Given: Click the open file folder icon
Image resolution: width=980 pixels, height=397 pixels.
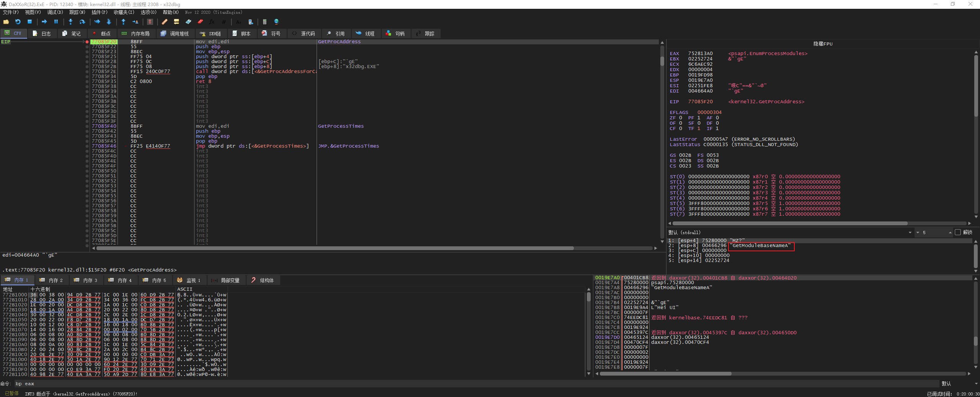Looking at the screenshot, I should pyautogui.click(x=6, y=22).
